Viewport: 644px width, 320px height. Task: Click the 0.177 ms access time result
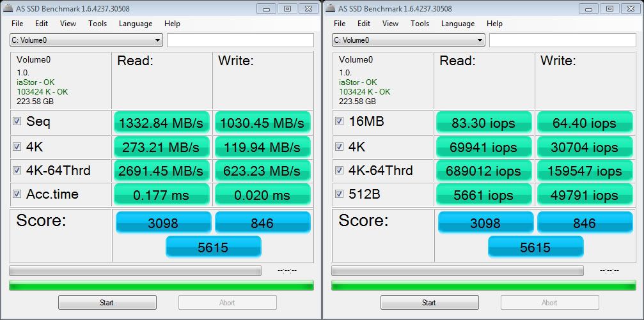162,194
